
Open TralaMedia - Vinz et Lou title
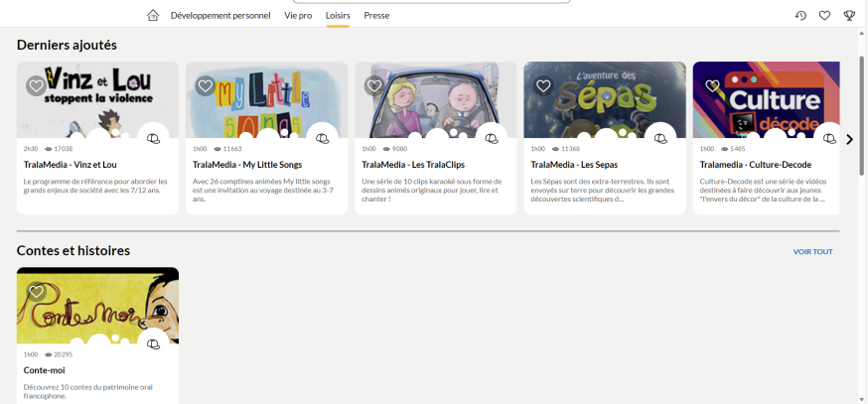click(x=71, y=165)
